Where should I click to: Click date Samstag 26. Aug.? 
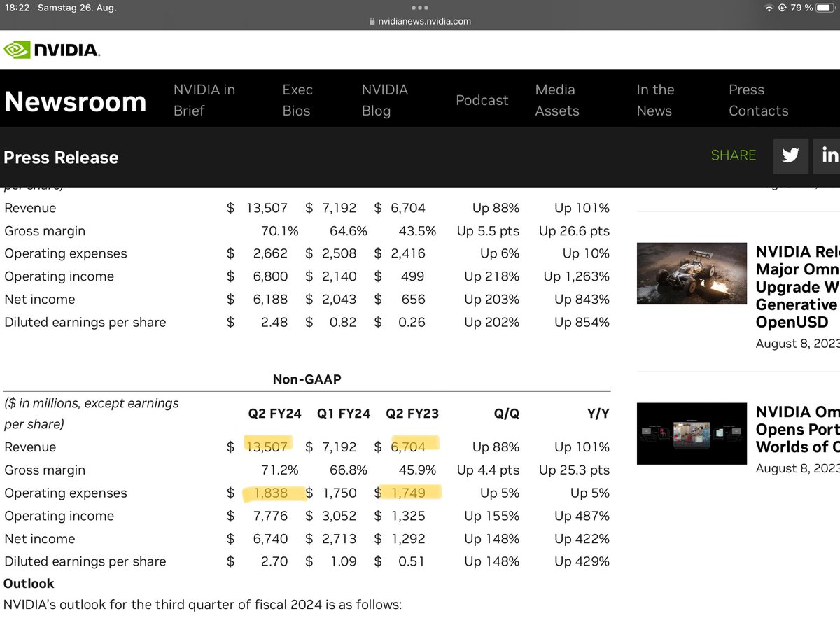pos(78,8)
